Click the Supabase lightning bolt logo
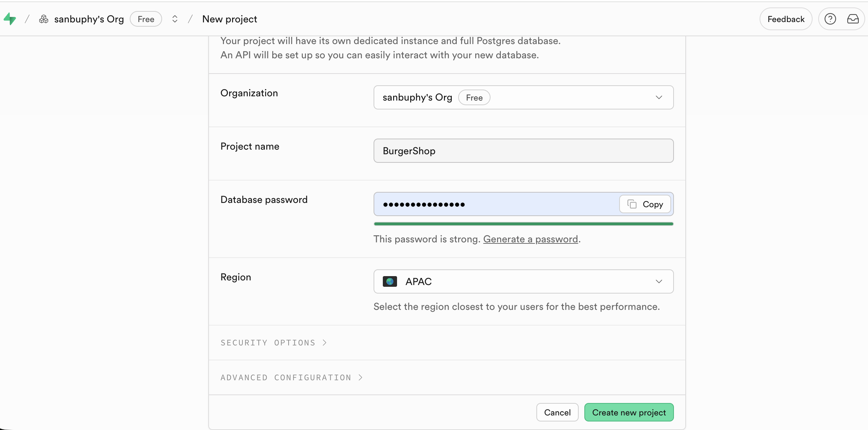 point(10,19)
